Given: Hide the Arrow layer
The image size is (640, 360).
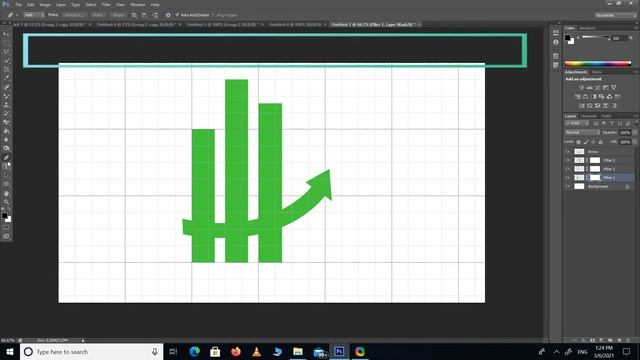Looking at the screenshot, I should click(x=567, y=151).
